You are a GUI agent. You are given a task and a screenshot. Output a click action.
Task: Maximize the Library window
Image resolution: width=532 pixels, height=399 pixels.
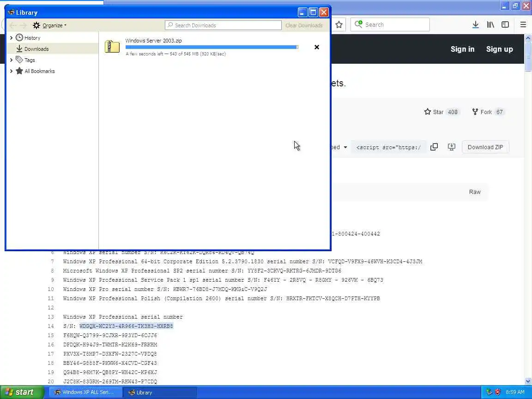point(313,12)
